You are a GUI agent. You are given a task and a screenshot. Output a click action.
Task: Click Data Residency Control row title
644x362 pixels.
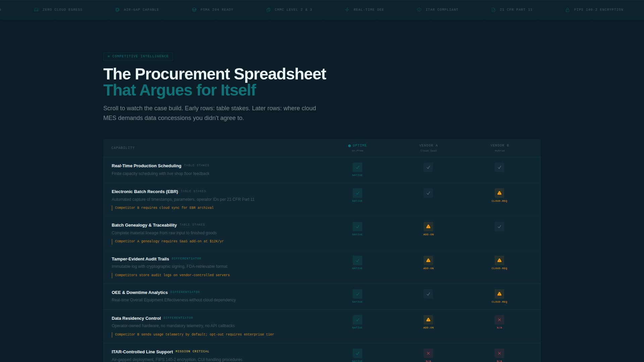136,318
